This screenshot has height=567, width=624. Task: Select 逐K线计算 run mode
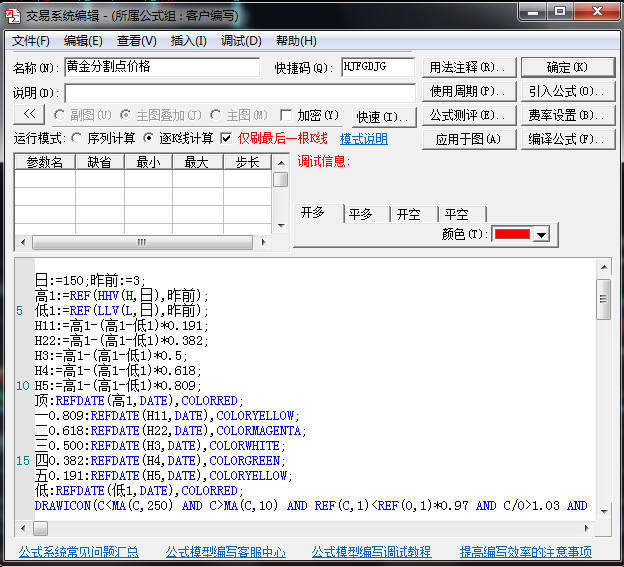[148, 138]
